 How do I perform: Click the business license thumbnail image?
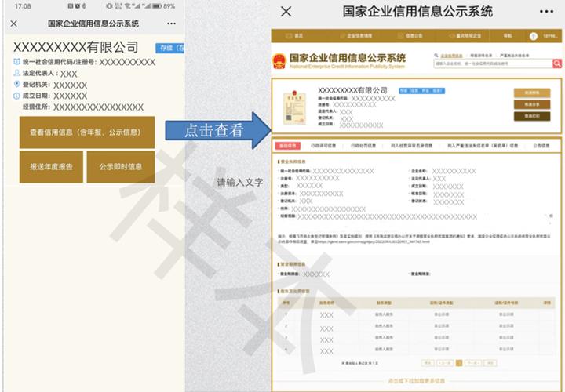pyautogui.click(x=295, y=106)
